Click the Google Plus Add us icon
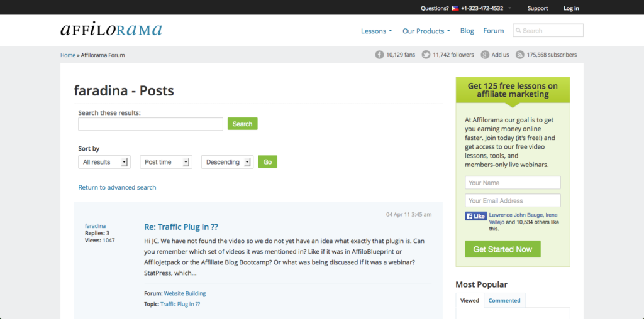Viewport: 644px width, 319px height. click(485, 55)
